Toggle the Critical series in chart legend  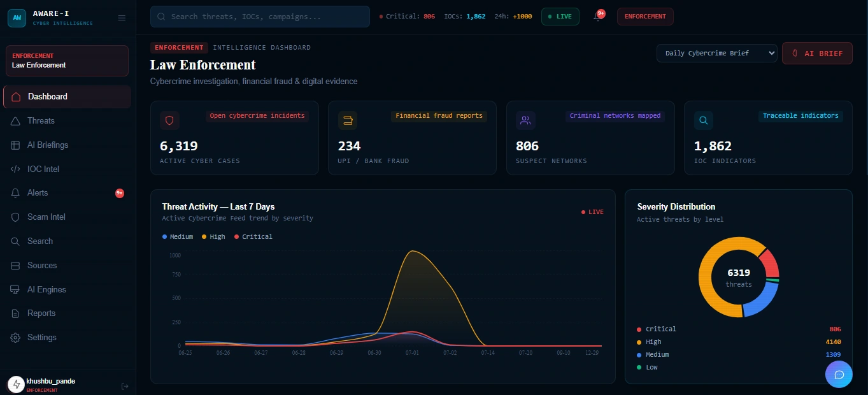[253, 236]
